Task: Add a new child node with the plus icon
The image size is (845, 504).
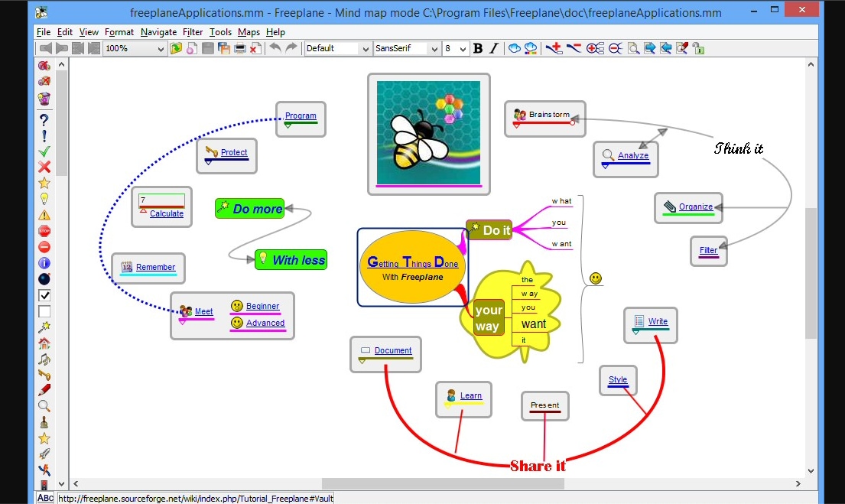Action: click(x=554, y=48)
